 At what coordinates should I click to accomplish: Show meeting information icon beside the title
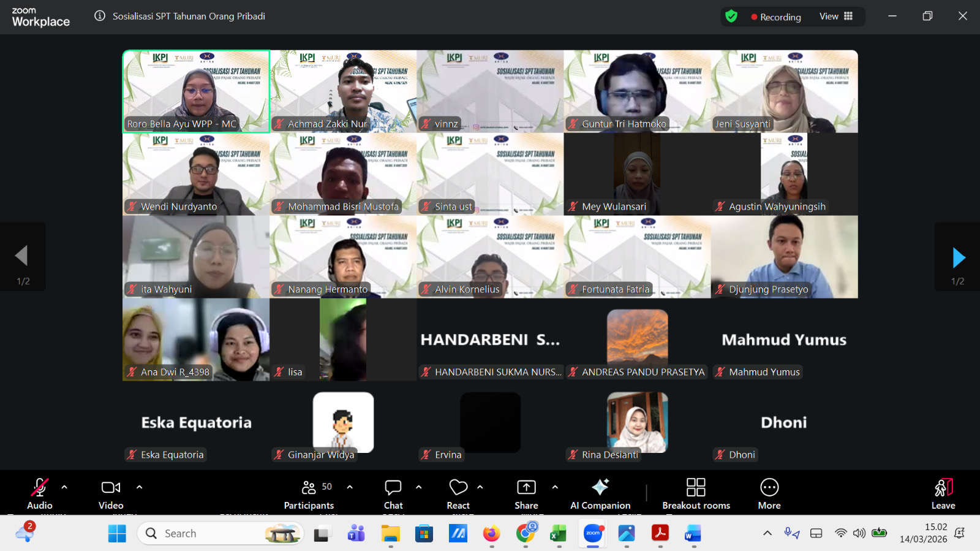coord(100,16)
